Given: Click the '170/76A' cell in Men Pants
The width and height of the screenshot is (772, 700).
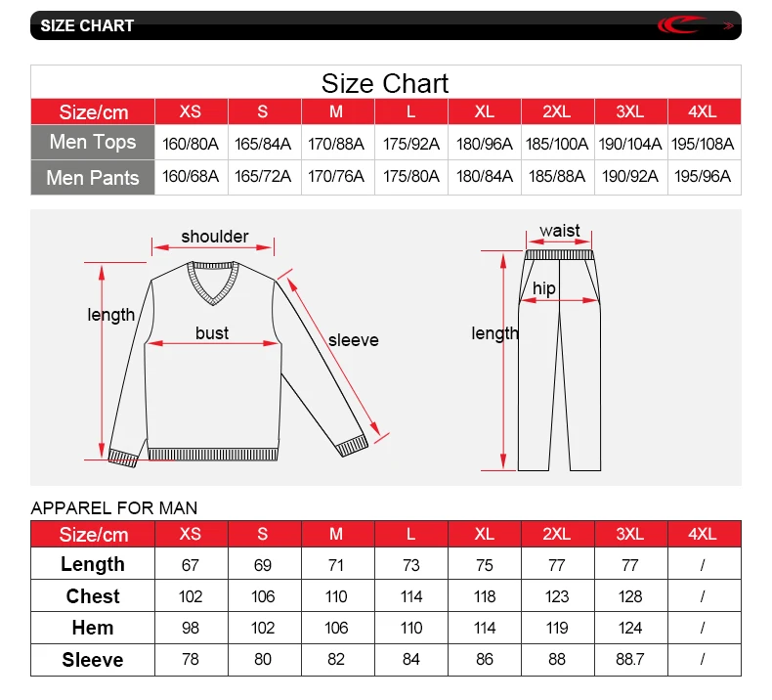Looking at the screenshot, I should [x=336, y=176].
